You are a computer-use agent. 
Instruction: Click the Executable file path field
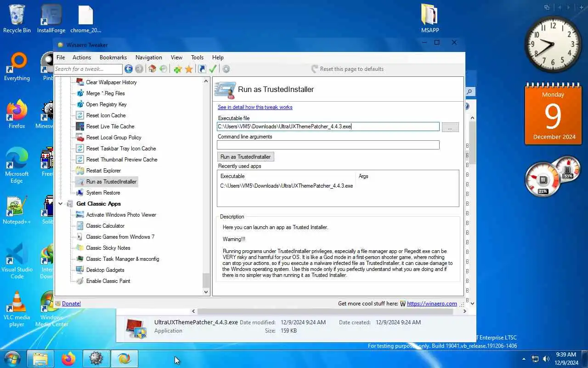pos(328,126)
